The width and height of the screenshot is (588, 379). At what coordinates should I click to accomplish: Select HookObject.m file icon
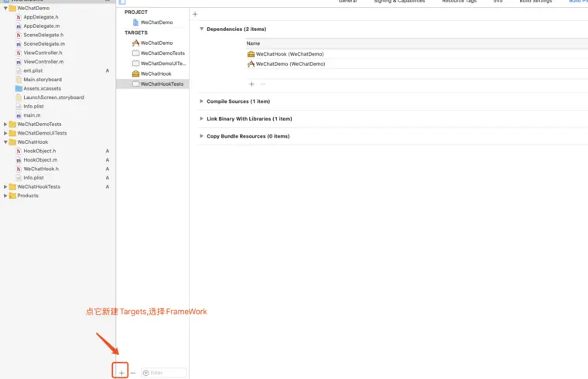coord(19,160)
